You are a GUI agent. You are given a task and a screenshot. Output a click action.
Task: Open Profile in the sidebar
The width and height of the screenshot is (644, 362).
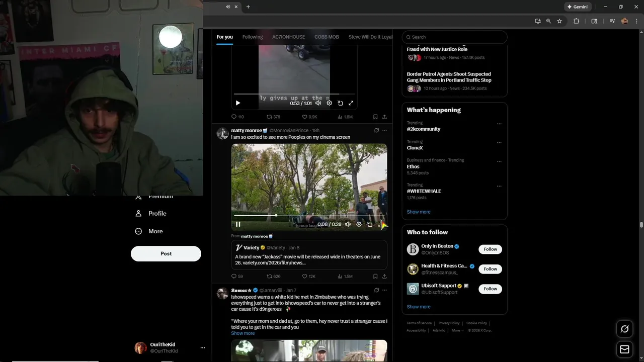(151, 213)
